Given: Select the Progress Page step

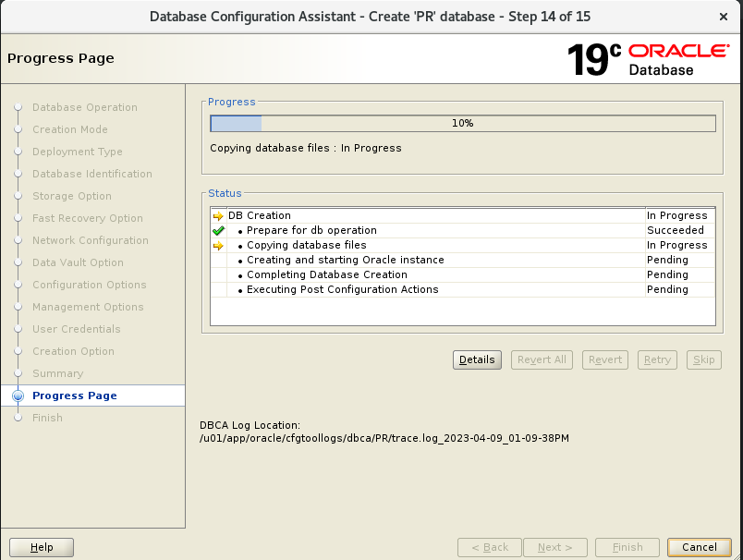Looking at the screenshot, I should point(75,396).
